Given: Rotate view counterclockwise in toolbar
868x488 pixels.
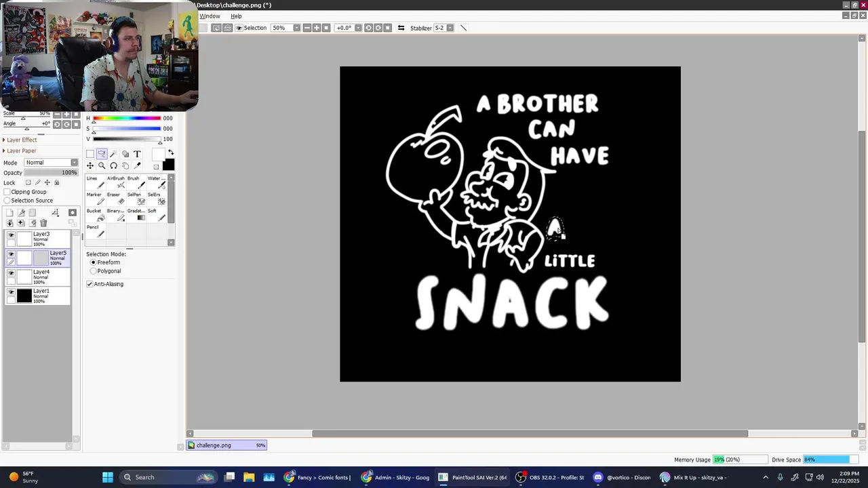Looking at the screenshot, I should (368, 28).
